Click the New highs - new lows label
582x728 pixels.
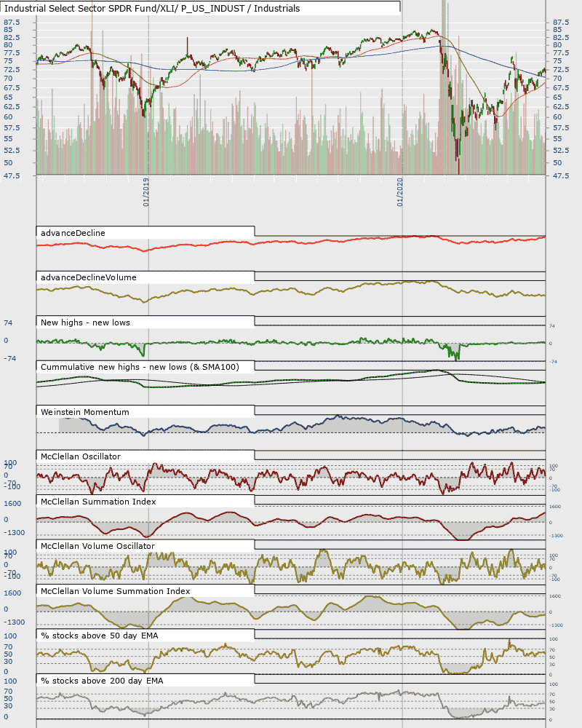(x=85, y=323)
